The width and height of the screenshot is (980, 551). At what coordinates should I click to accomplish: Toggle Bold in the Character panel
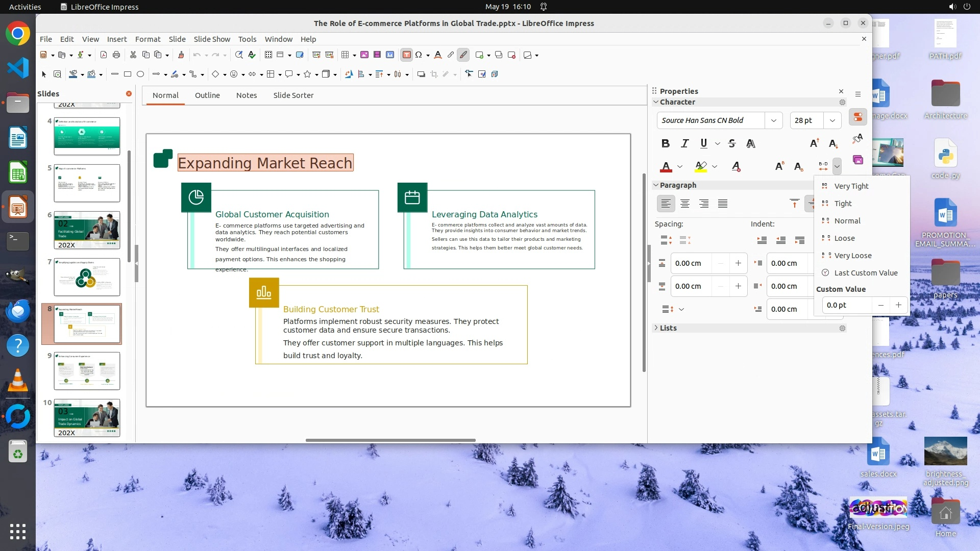pos(665,143)
